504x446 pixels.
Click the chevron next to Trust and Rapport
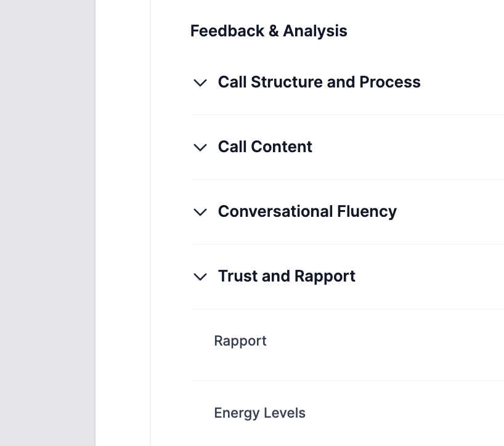coord(200,277)
